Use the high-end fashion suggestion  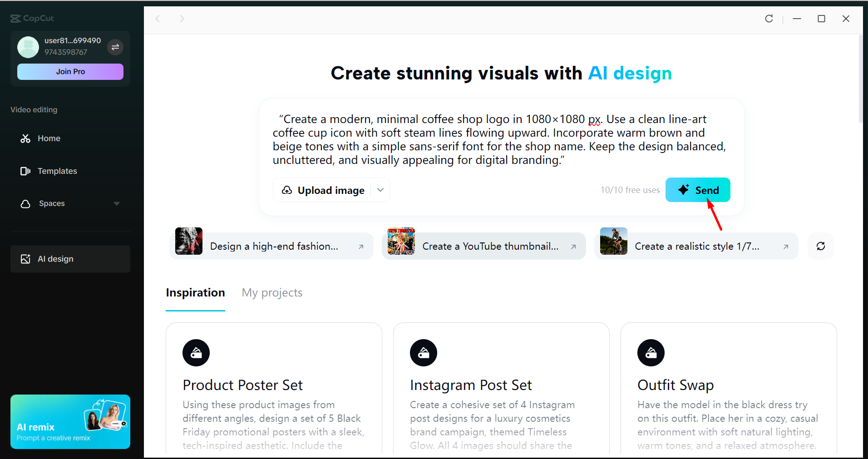point(271,246)
